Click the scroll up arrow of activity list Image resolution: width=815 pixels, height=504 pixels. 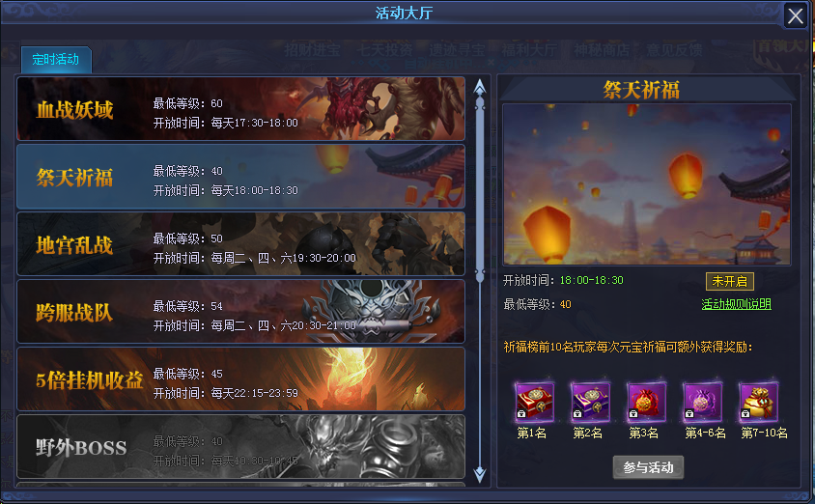(480, 87)
